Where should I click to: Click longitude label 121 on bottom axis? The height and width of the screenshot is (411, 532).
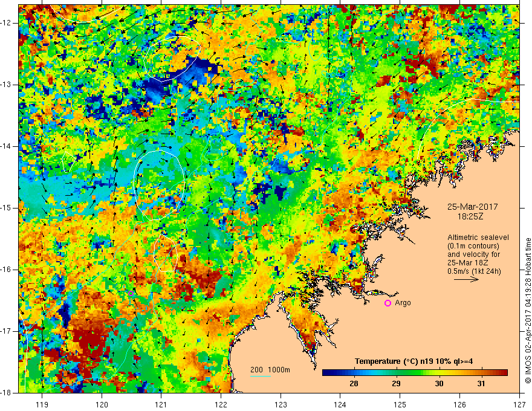coord(161,404)
